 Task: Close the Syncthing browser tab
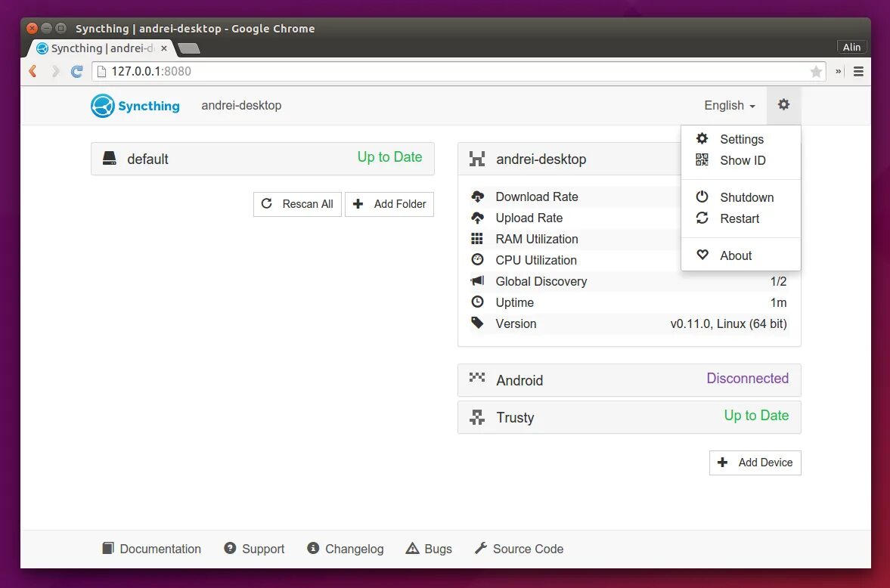(163, 48)
